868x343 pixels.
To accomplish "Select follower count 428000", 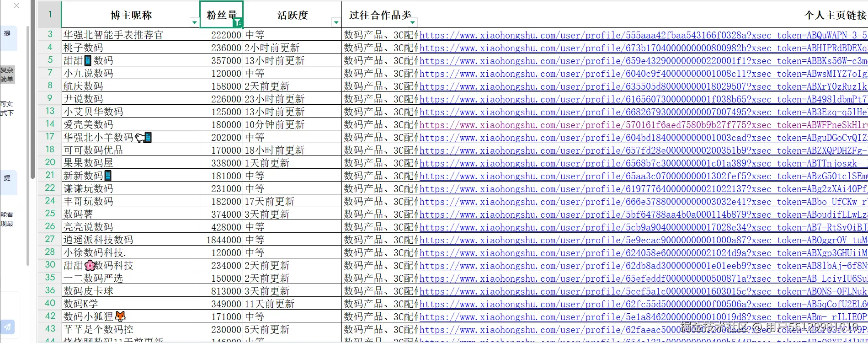I will 222,227.
